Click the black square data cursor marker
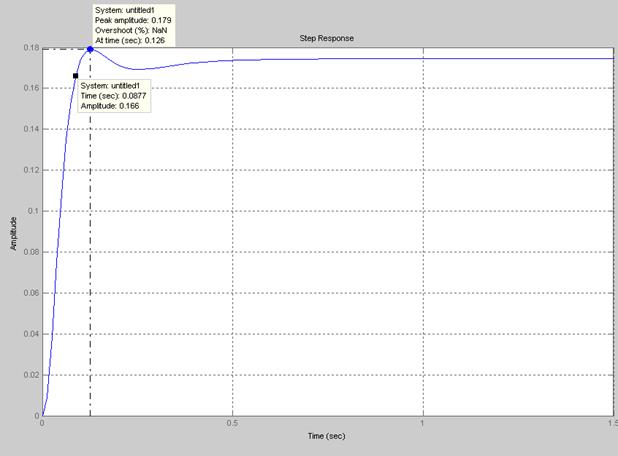The width and height of the screenshot is (618, 456). point(76,76)
